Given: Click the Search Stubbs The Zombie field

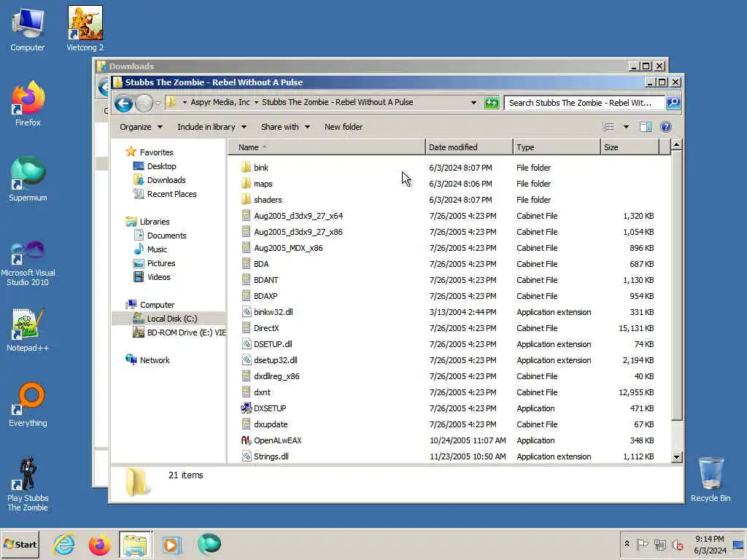Looking at the screenshot, I should [584, 102].
